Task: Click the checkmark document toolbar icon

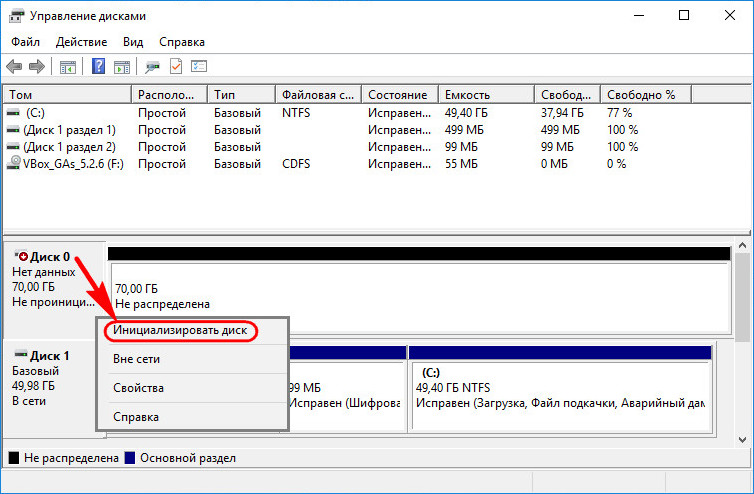Action: click(x=176, y=66)
